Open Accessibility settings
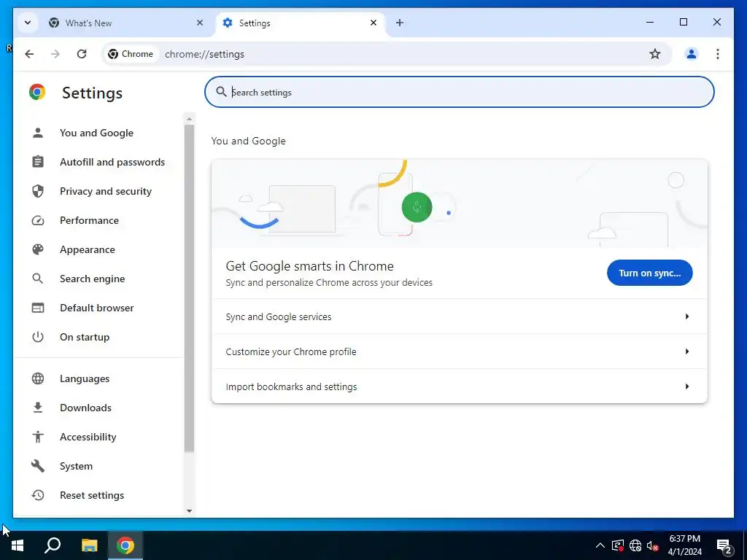 click(88, 437)
